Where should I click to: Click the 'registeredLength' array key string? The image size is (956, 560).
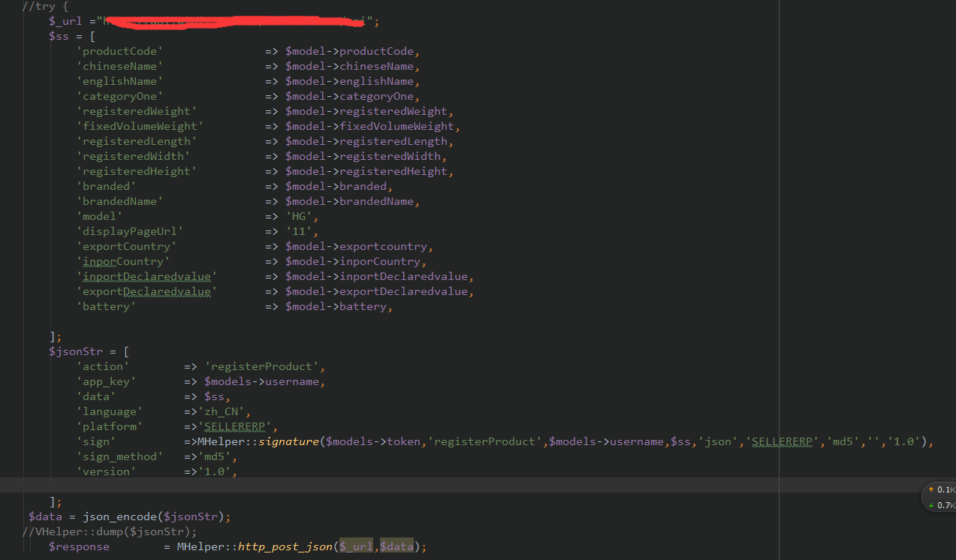click(x=137, y=141)
